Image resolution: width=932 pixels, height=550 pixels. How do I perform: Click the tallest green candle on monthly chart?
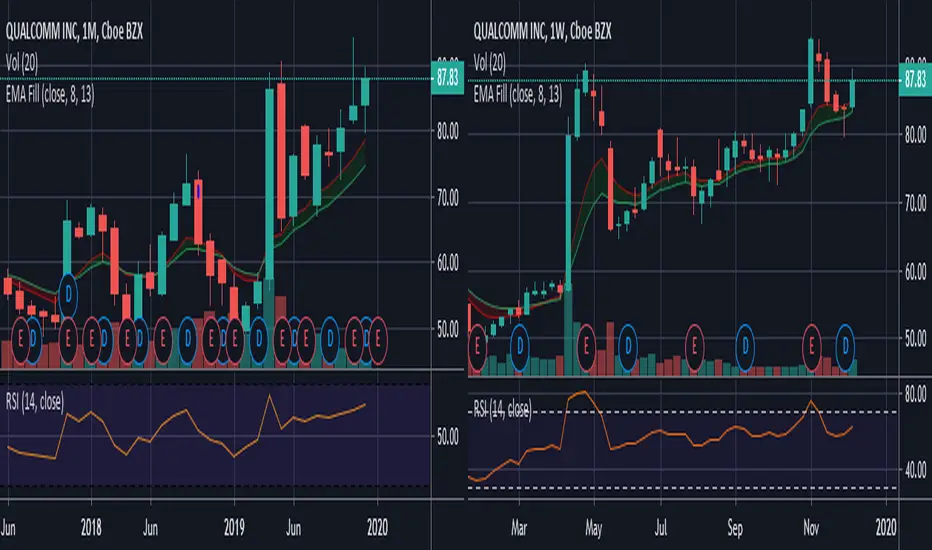click(x=269, y=184)
